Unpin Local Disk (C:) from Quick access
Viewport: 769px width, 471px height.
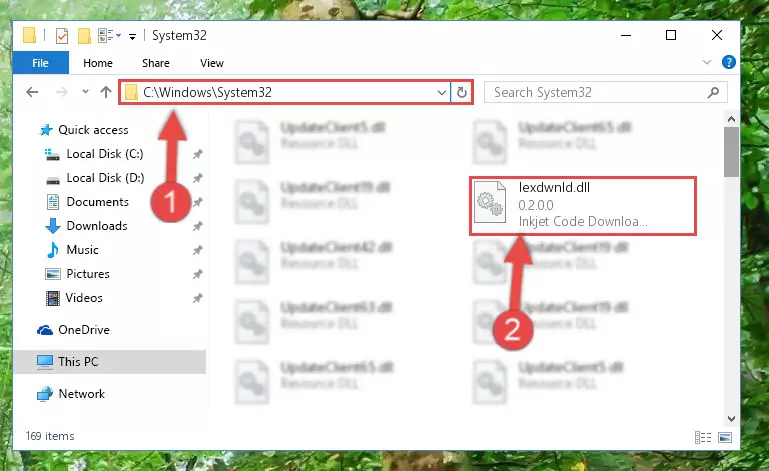coord(198,154)
